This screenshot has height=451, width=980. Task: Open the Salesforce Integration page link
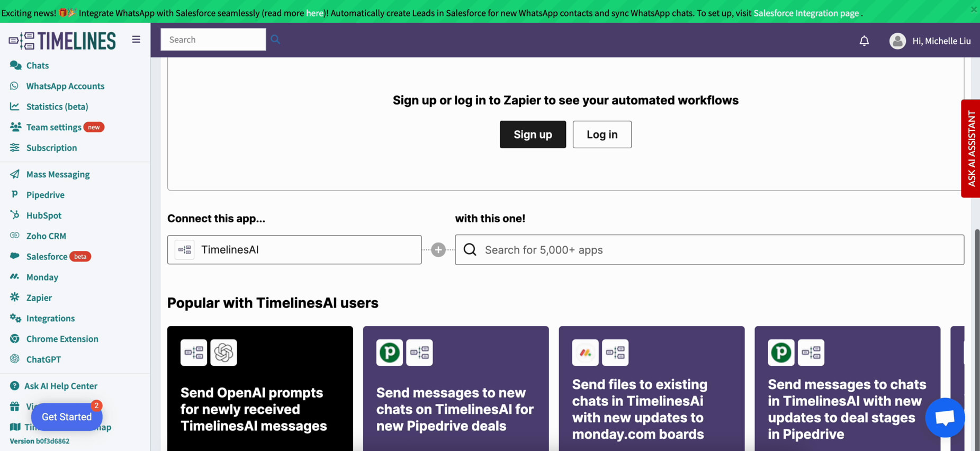click(x=806, y=13)
